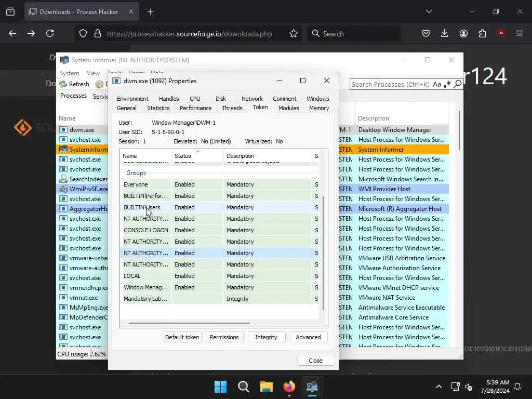Click the site padlock icon
The width and height of the screenshot is (532, 399).
tap(98, 34)
